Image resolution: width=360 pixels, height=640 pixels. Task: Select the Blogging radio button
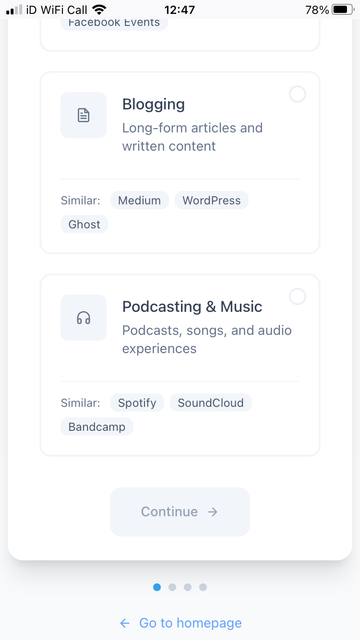click(298, 94)
